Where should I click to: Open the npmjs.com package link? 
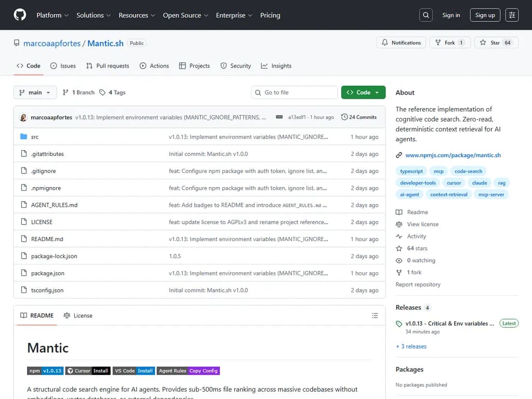[453, 155]
